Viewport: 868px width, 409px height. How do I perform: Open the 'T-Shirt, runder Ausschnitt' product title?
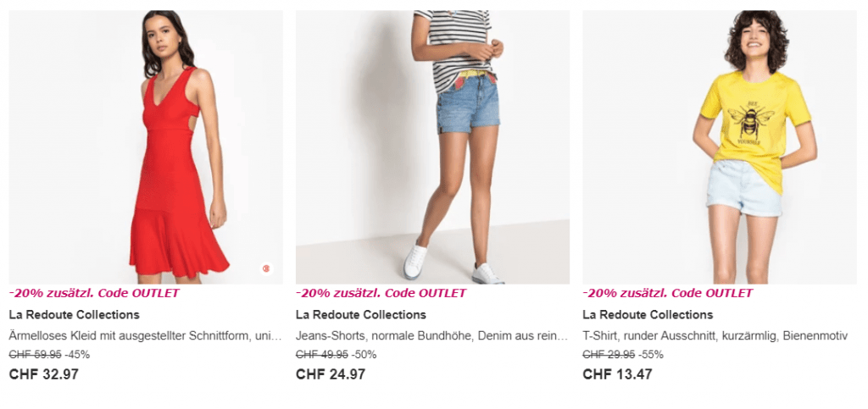(x=715, y=336)
